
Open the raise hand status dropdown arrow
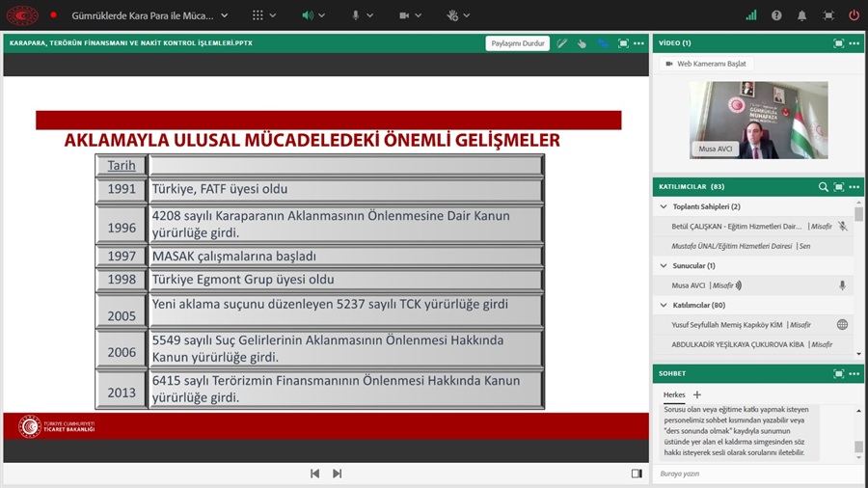pyautogui.click(x=468, y=15)
